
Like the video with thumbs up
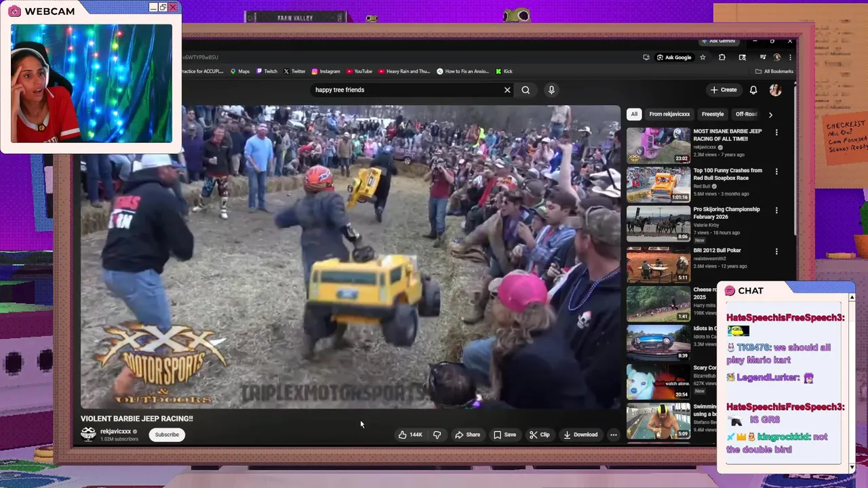(403, 434)
